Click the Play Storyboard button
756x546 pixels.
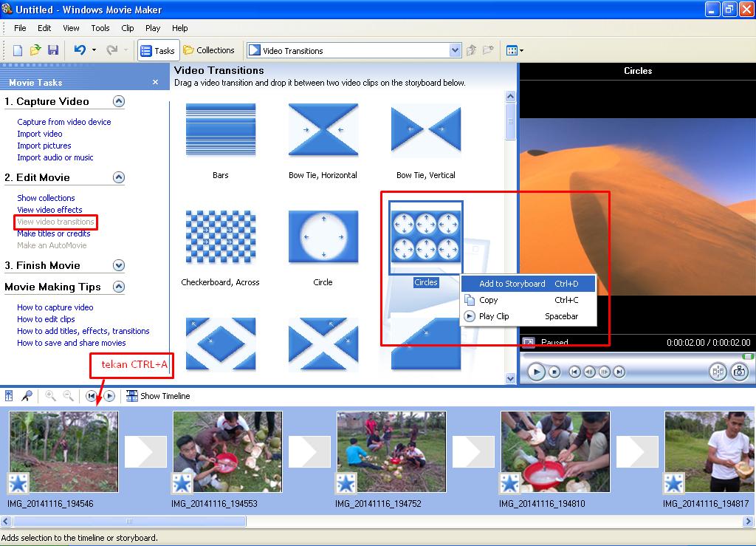click(109, 396)
